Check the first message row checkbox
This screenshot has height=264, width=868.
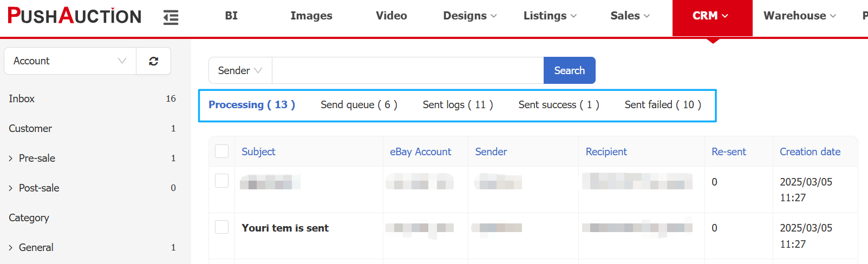[222, 181]
